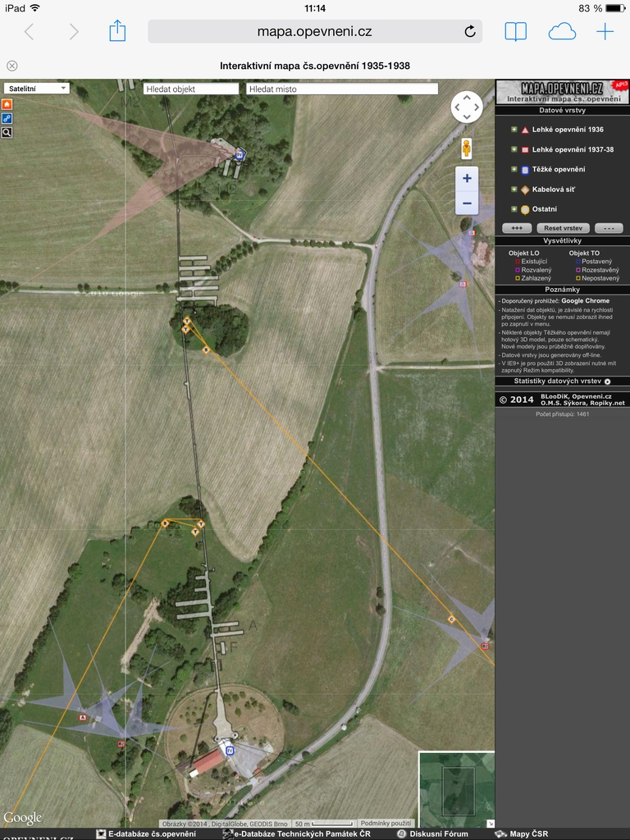This screenshot has width=630, height=840.
Task: Zoom in with the plus button
Action: point(467,178)
